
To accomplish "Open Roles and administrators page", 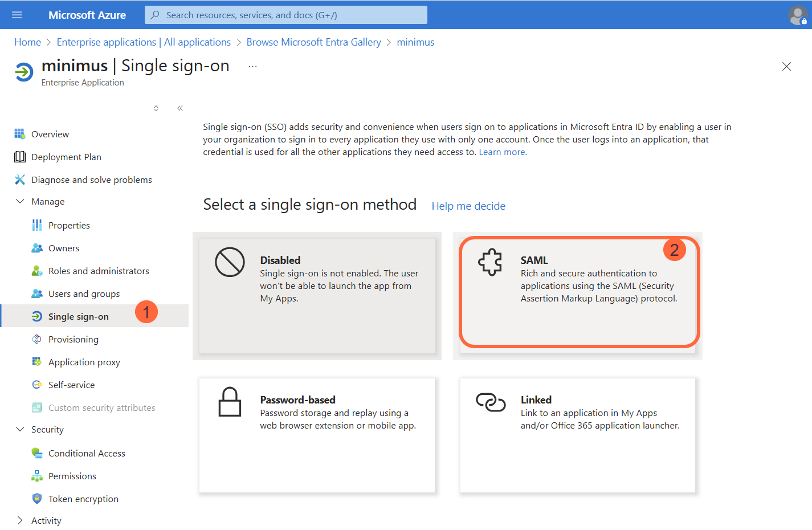I will (x=99, y=271).
